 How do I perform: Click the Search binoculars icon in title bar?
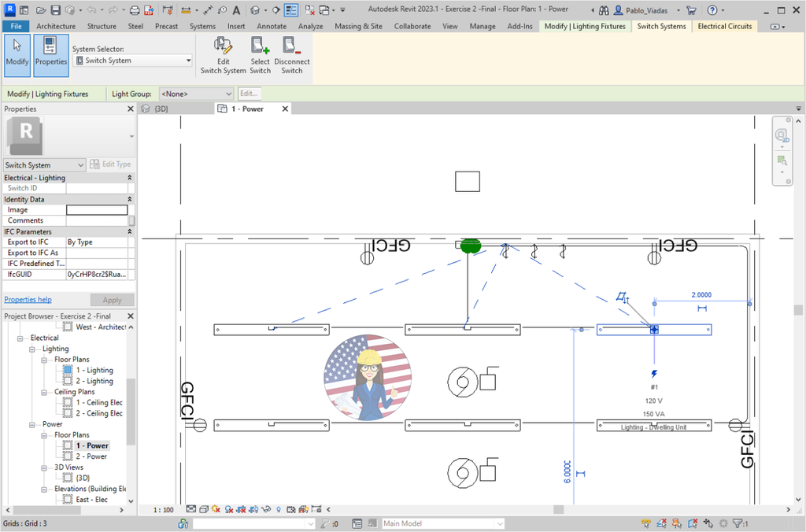pyautogui.click(x=604, y=9)
